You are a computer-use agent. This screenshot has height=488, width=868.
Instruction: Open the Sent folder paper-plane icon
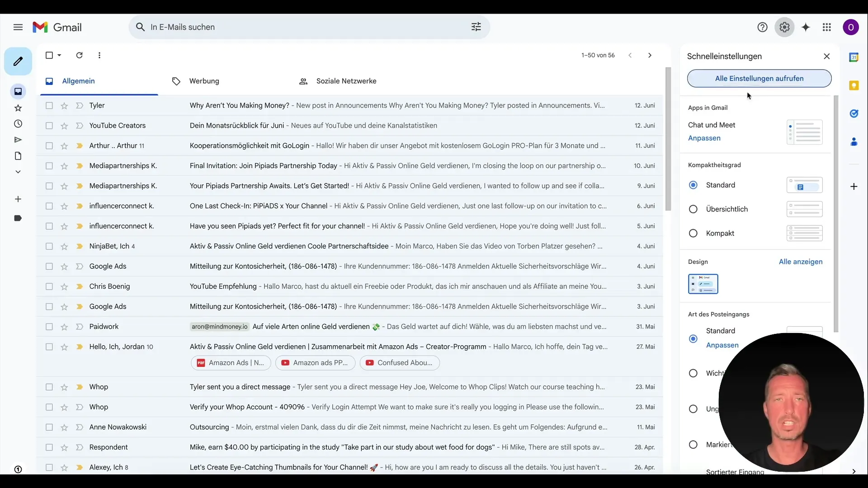(x=17, y=140)
